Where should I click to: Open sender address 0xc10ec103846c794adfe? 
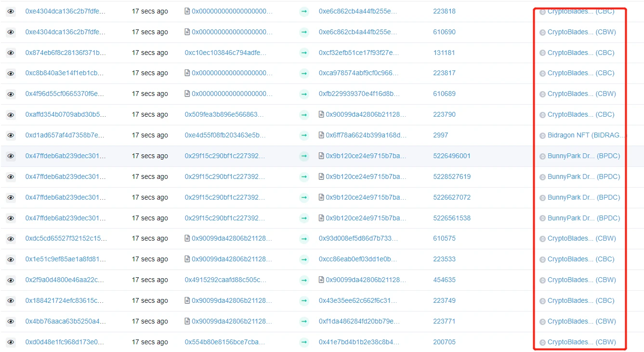coord(225,53)
